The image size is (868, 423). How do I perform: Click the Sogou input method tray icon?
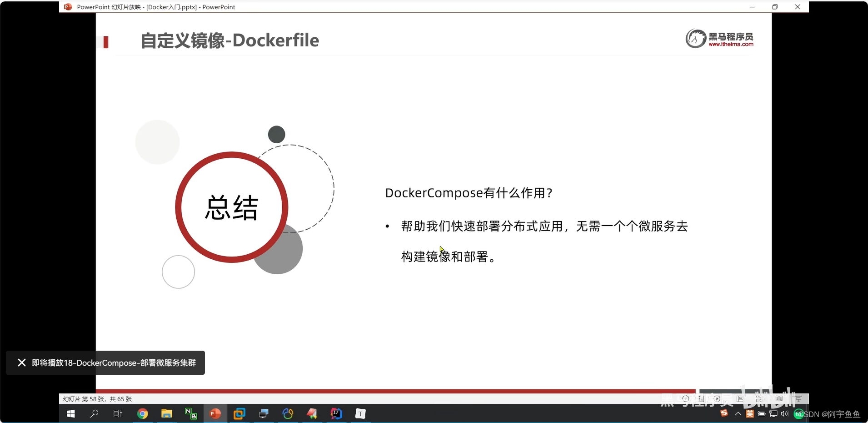724,413
